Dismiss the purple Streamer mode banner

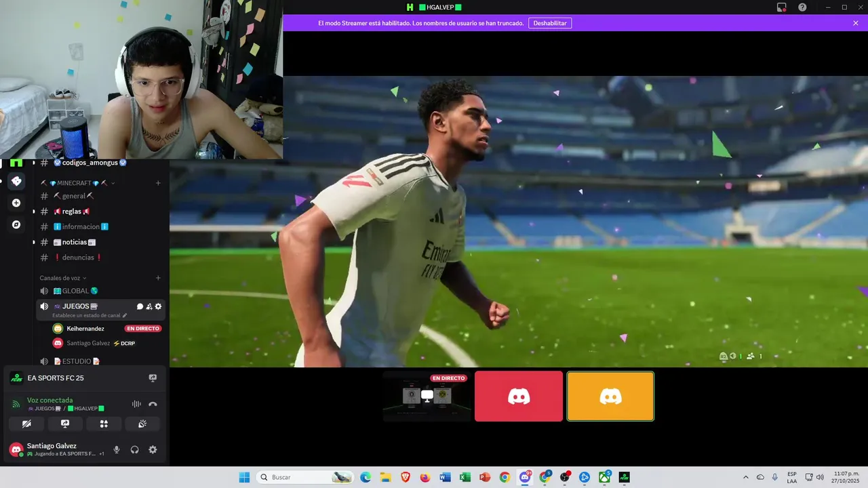coord(856,23)
